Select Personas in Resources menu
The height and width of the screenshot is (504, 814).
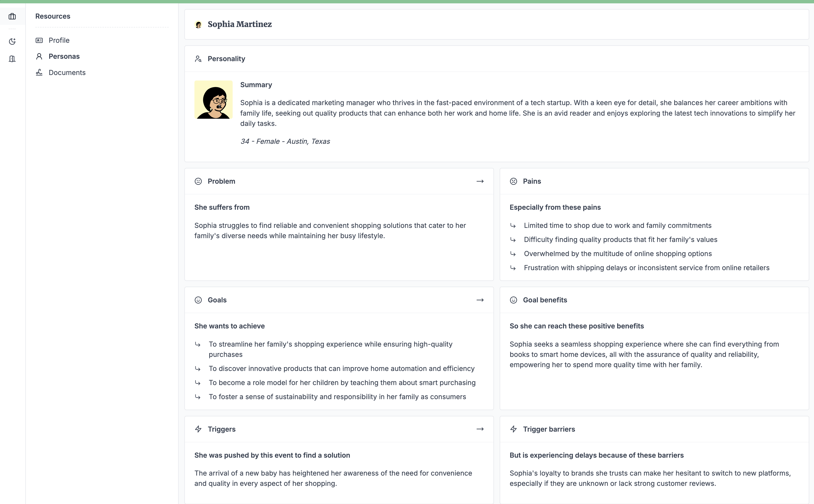[x=64, y=56]
